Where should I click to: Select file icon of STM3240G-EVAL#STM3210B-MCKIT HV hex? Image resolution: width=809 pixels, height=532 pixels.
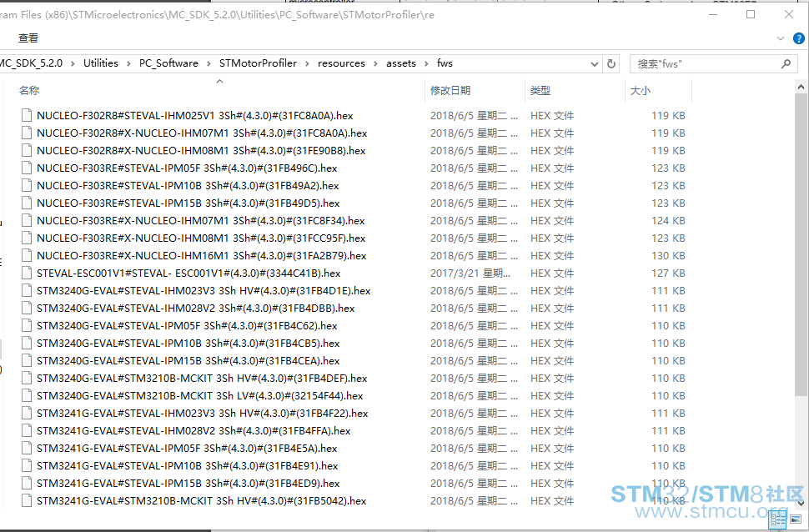[x=27, y=379]
